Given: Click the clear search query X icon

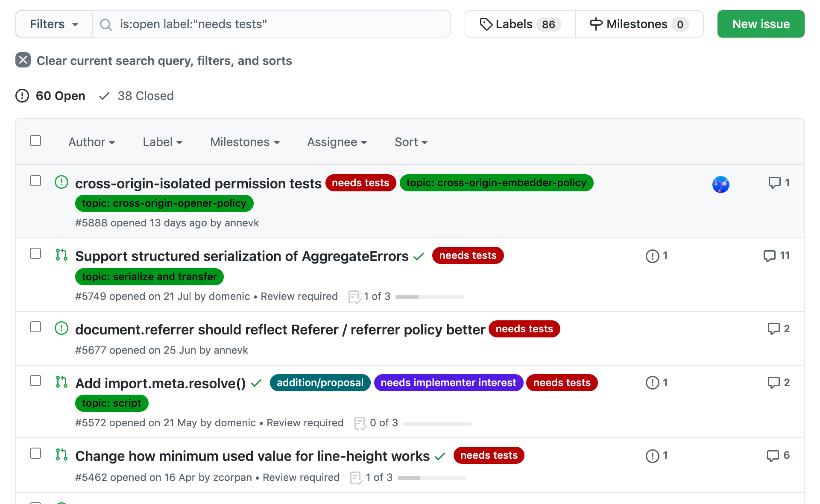Looking at the screenshot, I should tap(23, 60).
